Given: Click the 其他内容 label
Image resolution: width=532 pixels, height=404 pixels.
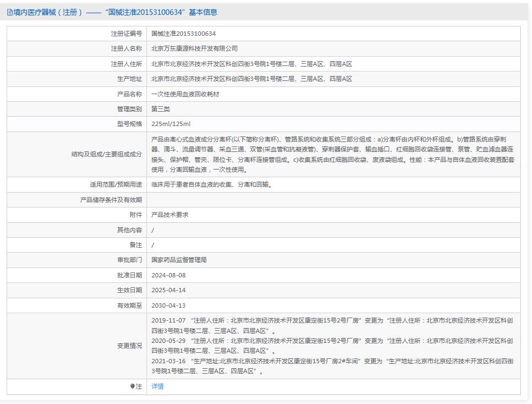Looking at the screenshot, I should 129,230.
